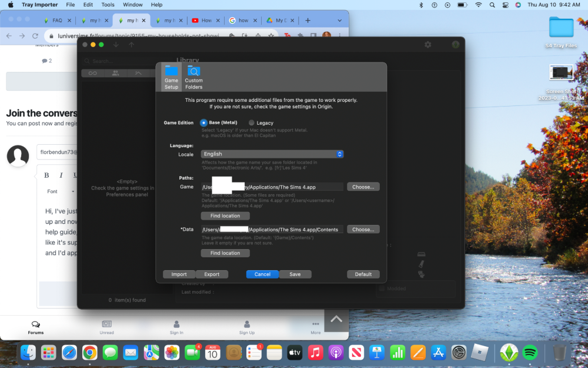This screenshot has height=368, width=588.
Task: Find location for the Data path
Action: [225, 253]
